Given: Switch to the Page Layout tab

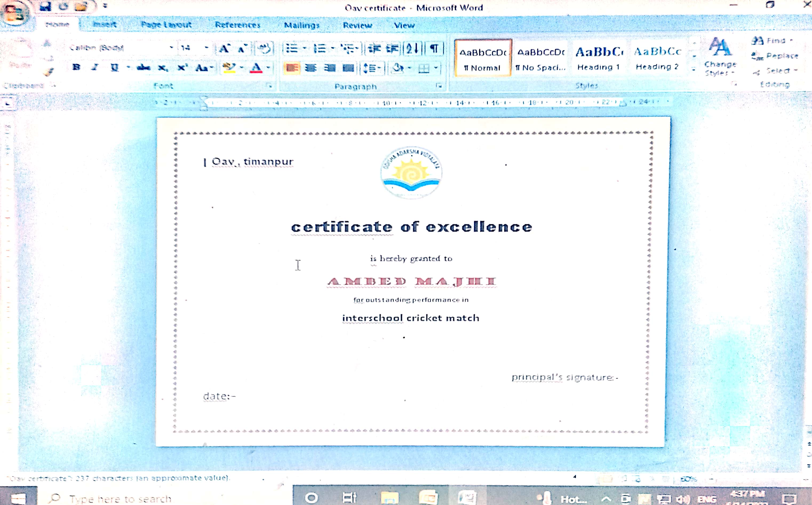Looking at the screenshot, I should point(166,25).
